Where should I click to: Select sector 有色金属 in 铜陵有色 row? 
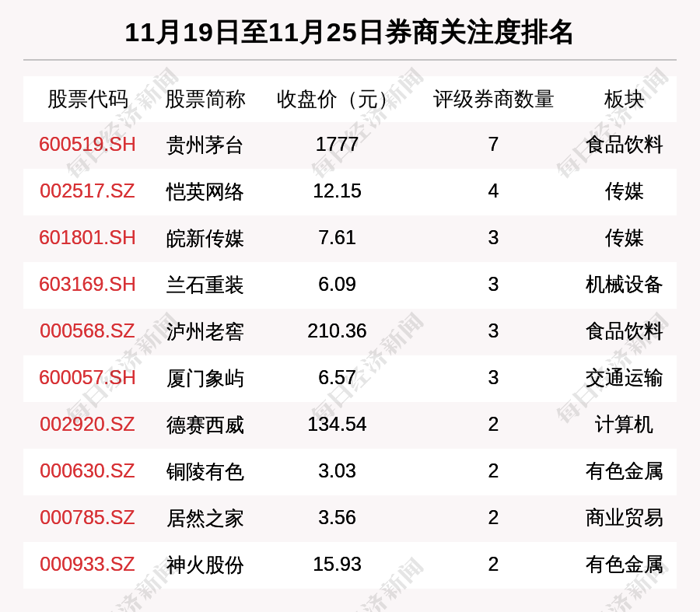tap(624, 471)
